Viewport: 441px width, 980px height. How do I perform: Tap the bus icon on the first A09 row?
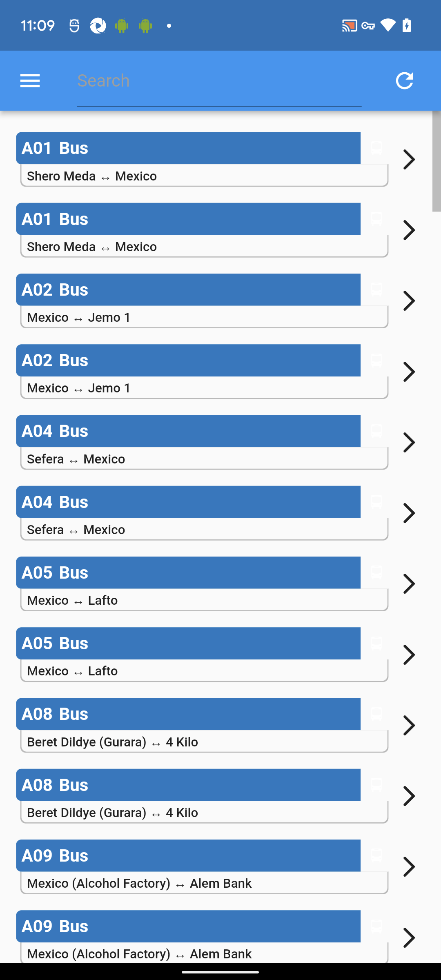tap(376, 855)
